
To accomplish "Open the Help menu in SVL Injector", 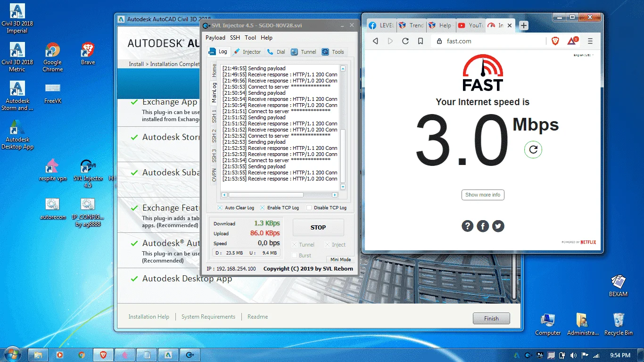I will [x=266, y=38].
